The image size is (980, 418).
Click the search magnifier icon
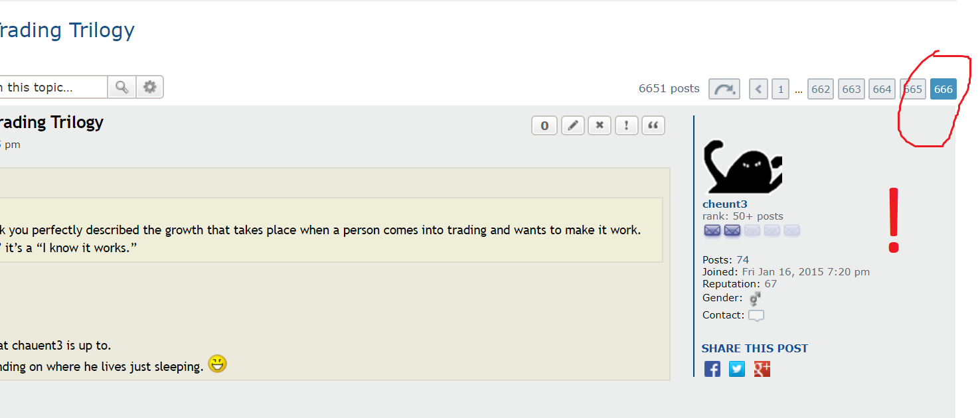122,87
